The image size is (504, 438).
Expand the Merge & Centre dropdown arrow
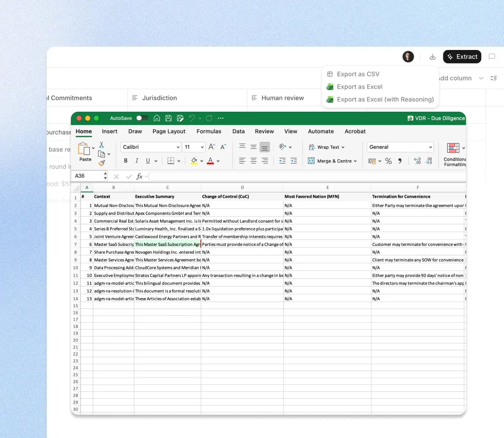coord(355,161)
